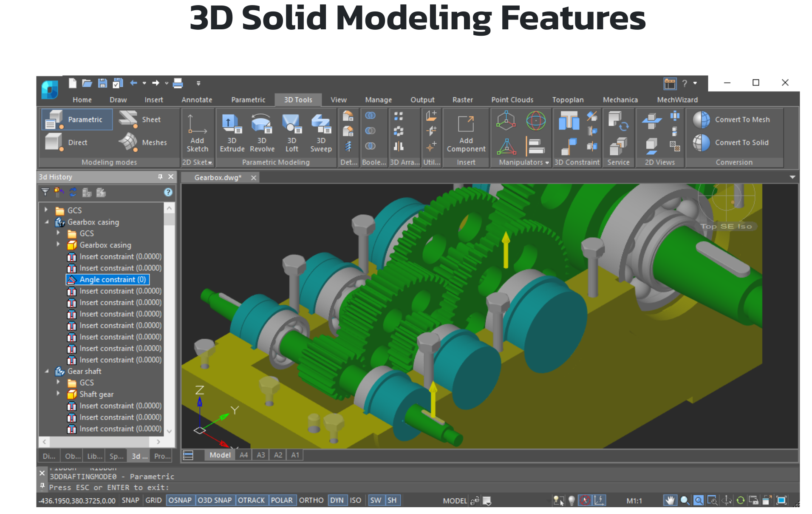Viewport: 812px width, 514px height.
Task: Open the quick access toolbar customize dropdown
Action: tap(198, 83)
